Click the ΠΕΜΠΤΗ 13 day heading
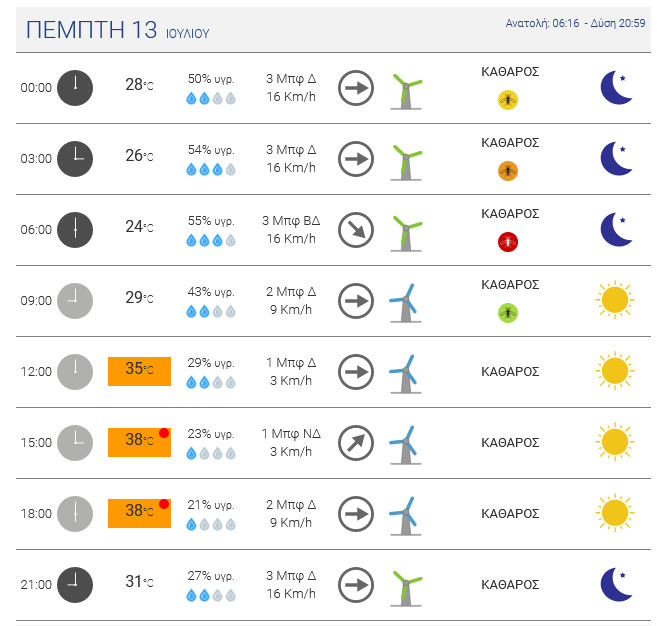Screen dimensions: 665x626 (90, 29)
